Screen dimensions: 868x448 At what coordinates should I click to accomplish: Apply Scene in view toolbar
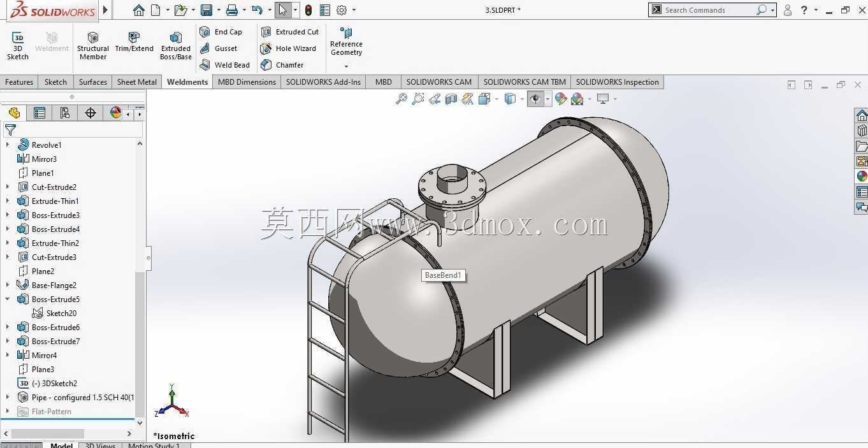point(577,99)
